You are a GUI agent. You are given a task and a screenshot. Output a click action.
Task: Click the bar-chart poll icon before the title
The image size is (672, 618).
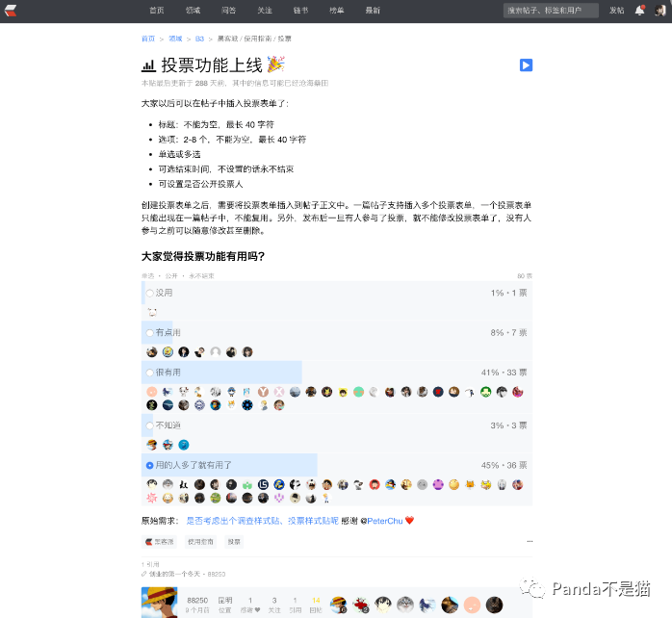(148, 65)
